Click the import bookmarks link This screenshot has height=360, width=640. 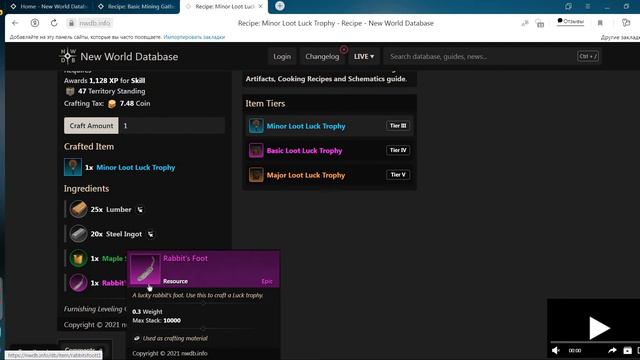pyautogui.click(x=194, y=37)
